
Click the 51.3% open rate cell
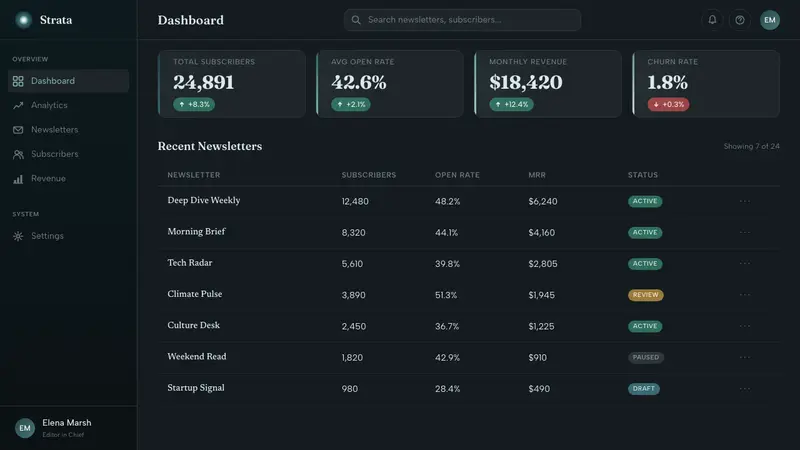click(446, 295)
